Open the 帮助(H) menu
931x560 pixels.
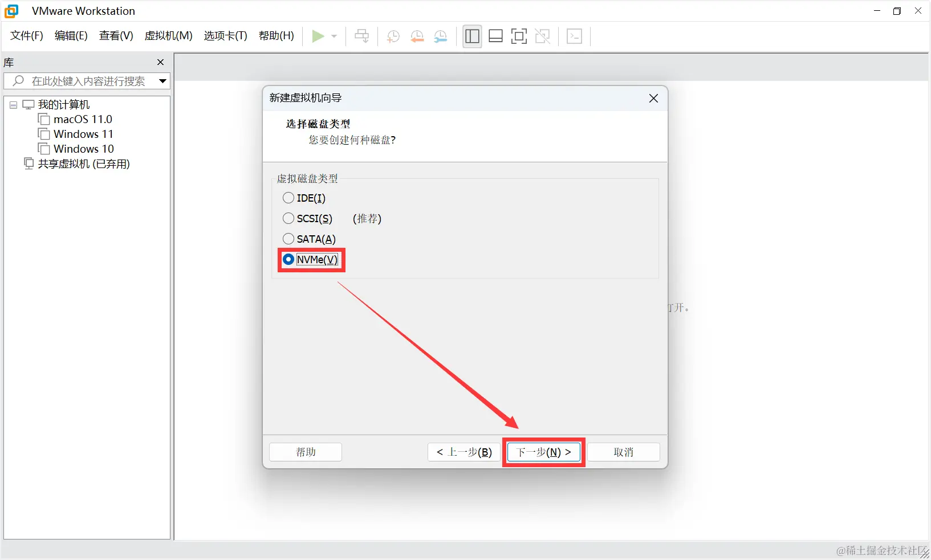coord(277,36)
